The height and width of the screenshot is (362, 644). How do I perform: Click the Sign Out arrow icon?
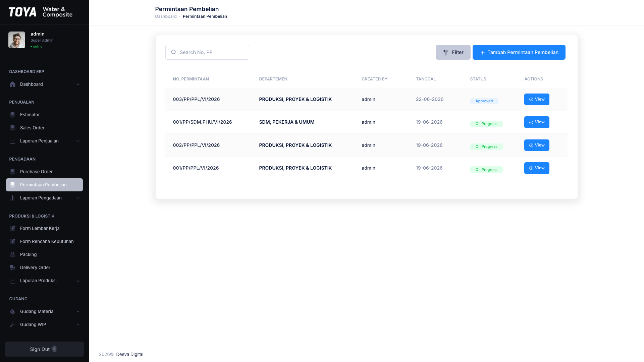[x=54, y=349]
